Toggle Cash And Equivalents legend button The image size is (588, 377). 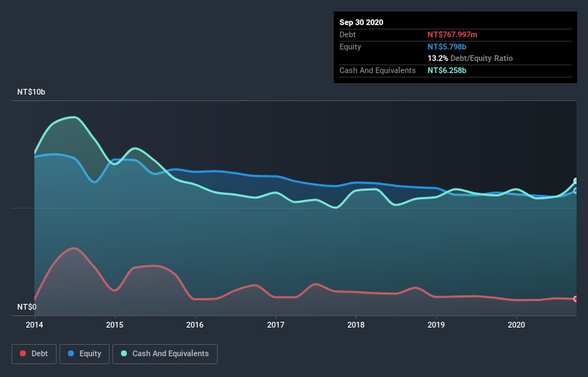(165, 354)
